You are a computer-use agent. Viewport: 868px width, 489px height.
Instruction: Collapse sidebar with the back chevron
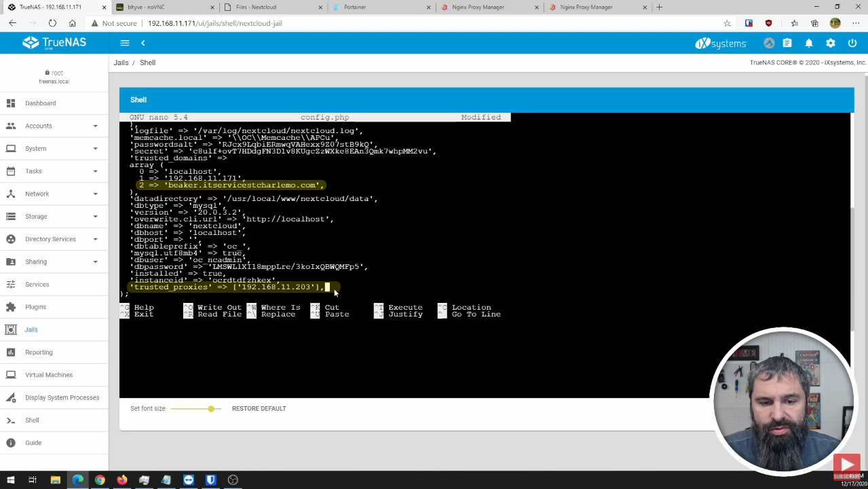[143, 43]
